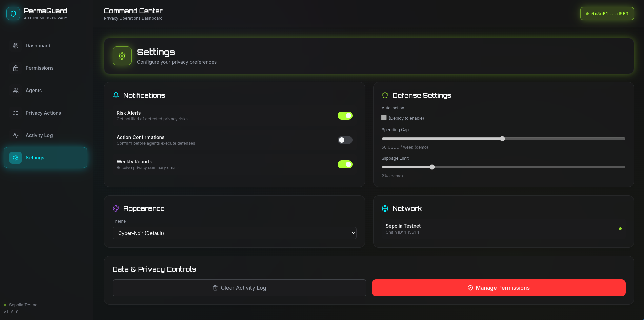Image resolution: width=644 pixels, height=320 pixels.
Task: Check the Auto-action Deploy to enable checkbox
Action: (x=384, y=118)
